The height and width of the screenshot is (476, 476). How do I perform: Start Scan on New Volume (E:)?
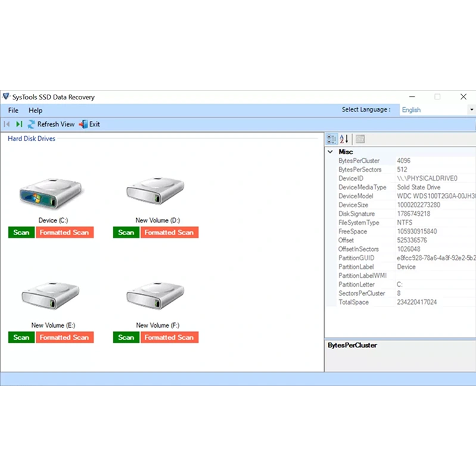21,337
